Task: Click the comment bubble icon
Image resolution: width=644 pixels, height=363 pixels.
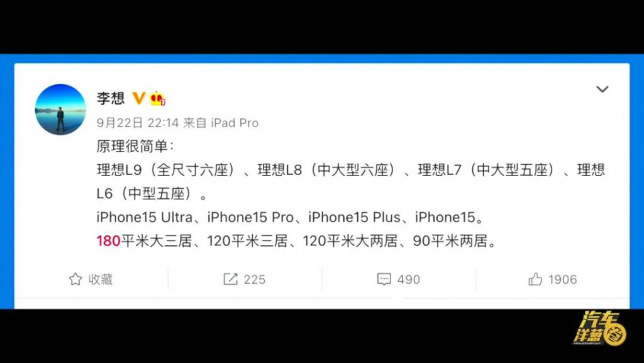Action: (384, 279)
